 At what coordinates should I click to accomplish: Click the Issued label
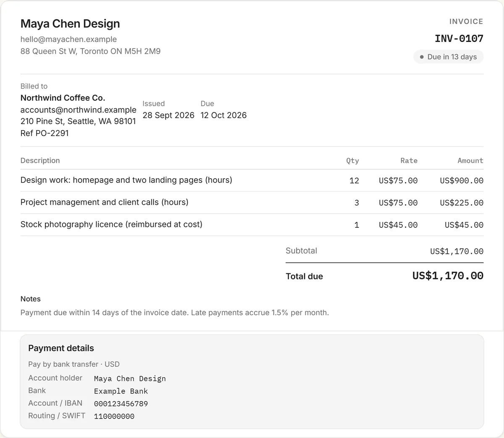click(153, 104)
